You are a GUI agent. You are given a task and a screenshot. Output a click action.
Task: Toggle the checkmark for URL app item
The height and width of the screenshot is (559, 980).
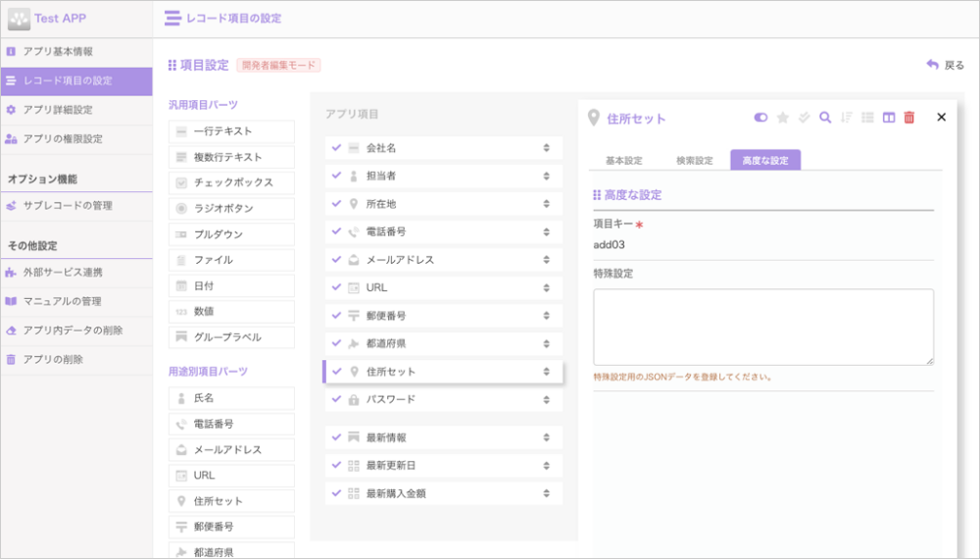pos(336,287)
